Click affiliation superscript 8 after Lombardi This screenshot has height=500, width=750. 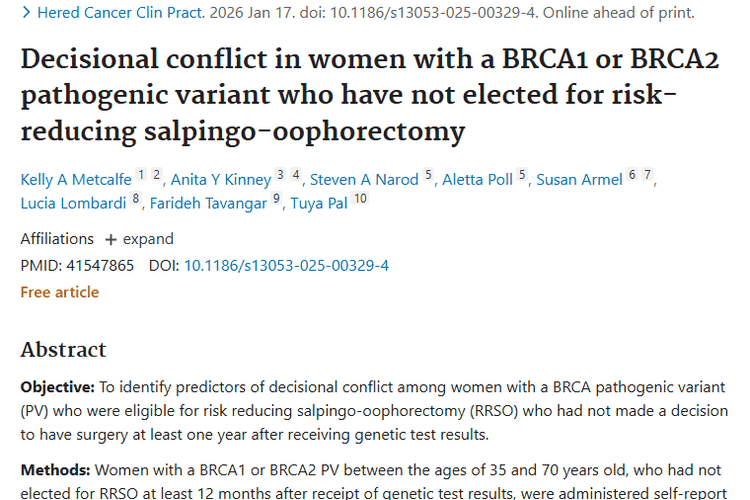tap(136, 199)
